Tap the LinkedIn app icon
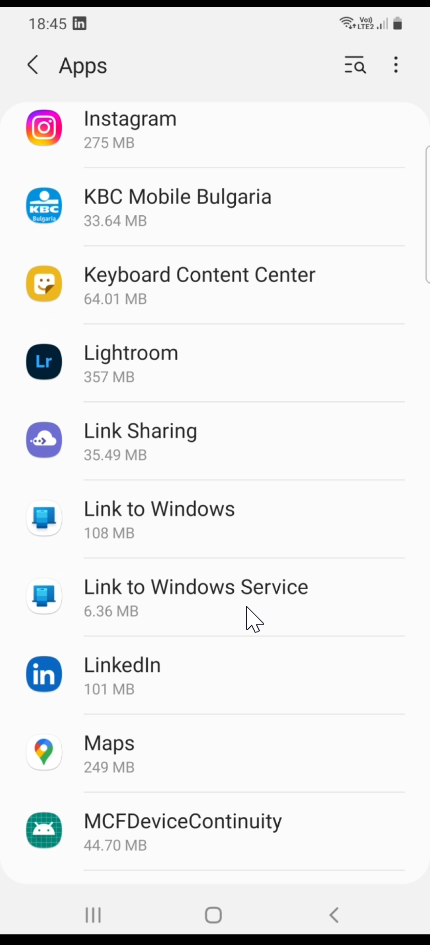The width and height of the screenshot is (430, 945). [x=43, y=674]
